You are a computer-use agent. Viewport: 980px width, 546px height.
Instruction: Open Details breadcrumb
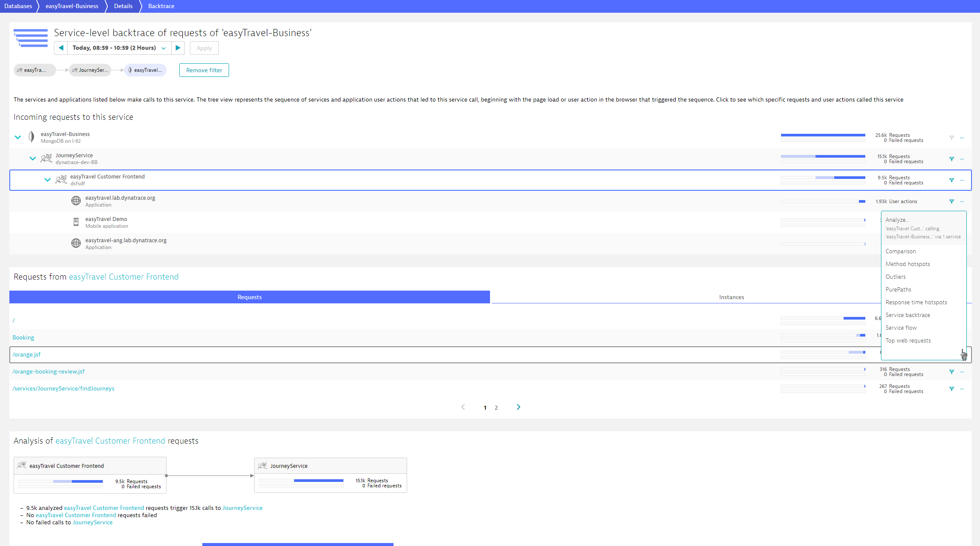pyautogui.click(x=123, y=6)
